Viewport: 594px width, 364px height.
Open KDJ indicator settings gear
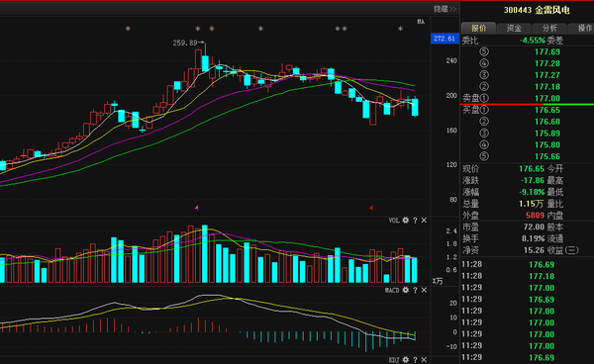(x=406, y=360)
